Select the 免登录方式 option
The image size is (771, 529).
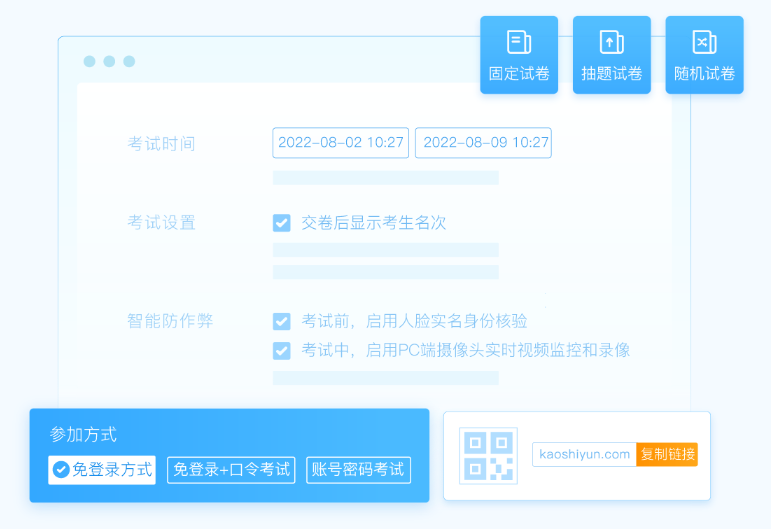pyautogui.click(x=102, y=470)
